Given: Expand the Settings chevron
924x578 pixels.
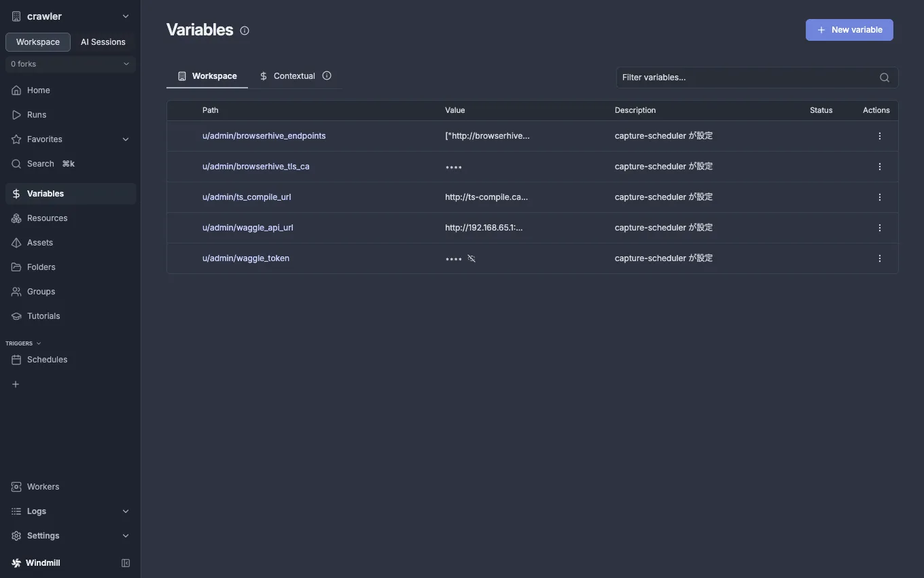Looking at the screenshot, I should (126, 536).
